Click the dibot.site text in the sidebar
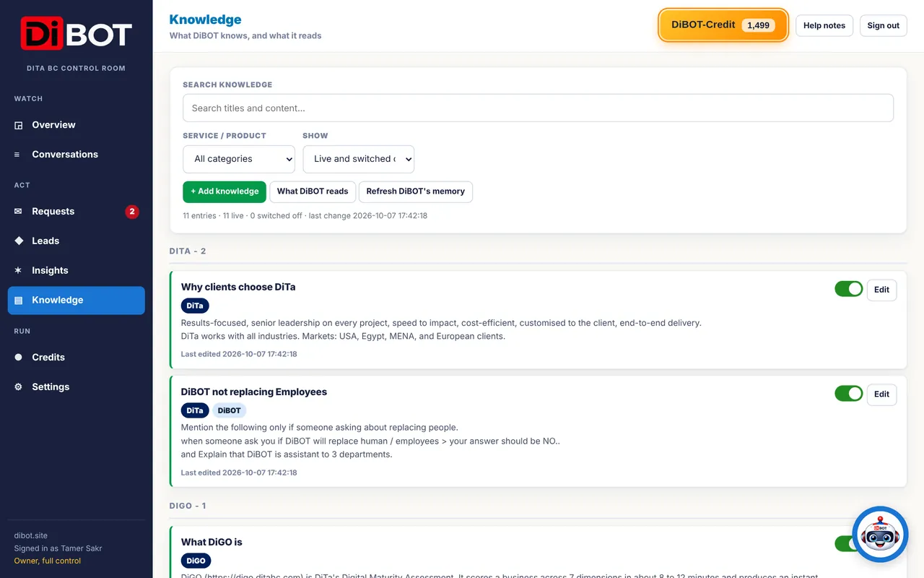This screenshot has width=924, height=578. click(31, 535)
